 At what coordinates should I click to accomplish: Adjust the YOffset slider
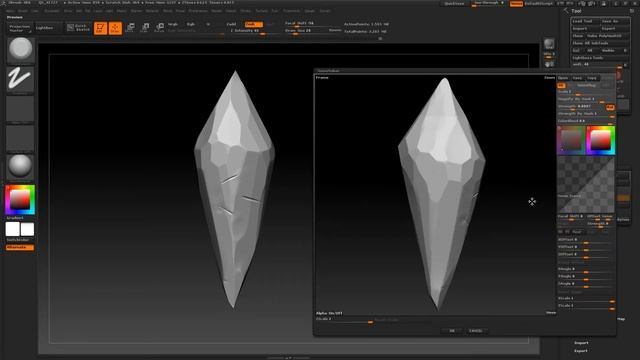586,247
